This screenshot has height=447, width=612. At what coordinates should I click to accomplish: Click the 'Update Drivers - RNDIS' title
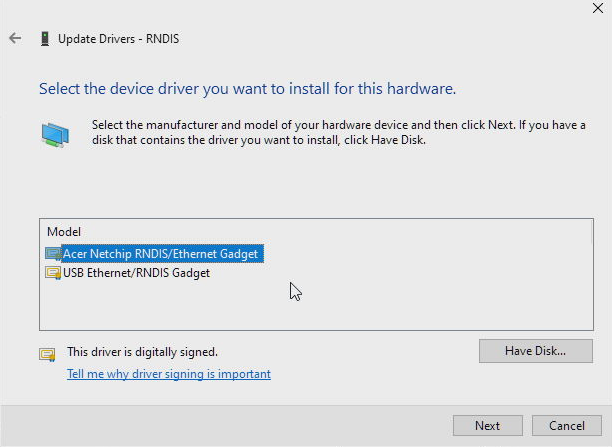[119, 39]
